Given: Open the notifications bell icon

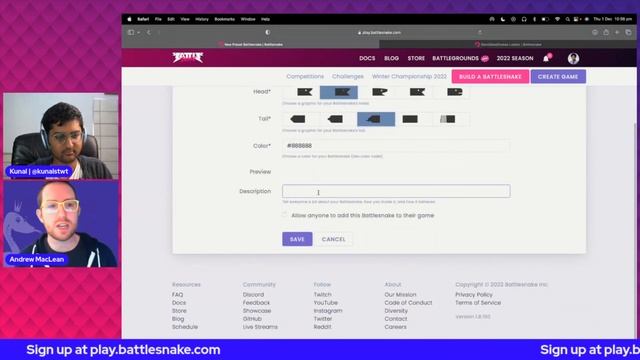Looking at the screenshot, I should pyautogui.click(x=547, y=58).
